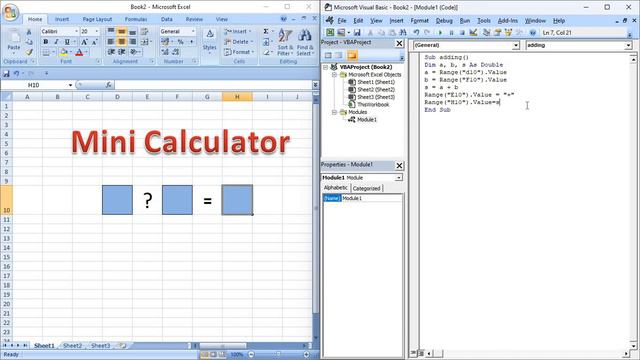Open the Insert tab in Excel ribbon
Image resolution: width=640 pixels, height=360 pixels.
pyautogui.click(x=62, y=19)
